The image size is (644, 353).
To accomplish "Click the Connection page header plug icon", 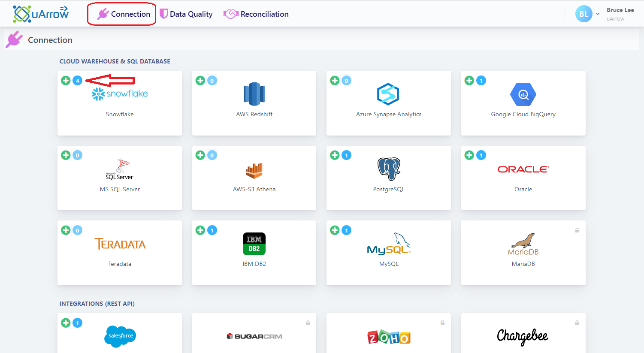I will tap(14, 39).
